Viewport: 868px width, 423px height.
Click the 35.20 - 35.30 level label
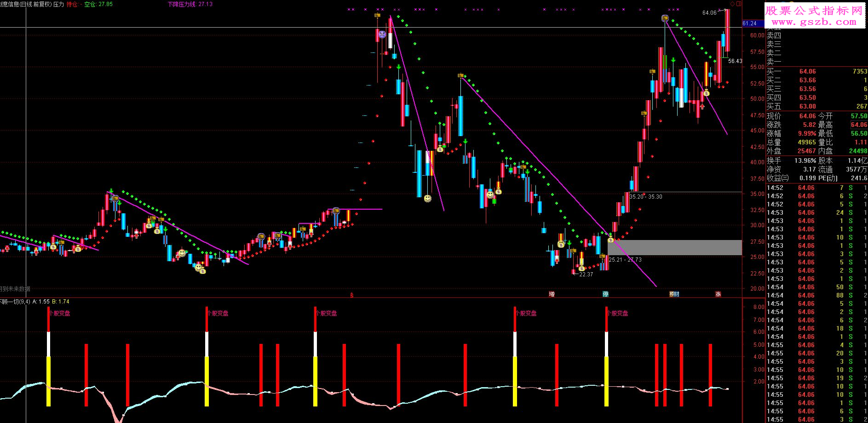point(646,197)
